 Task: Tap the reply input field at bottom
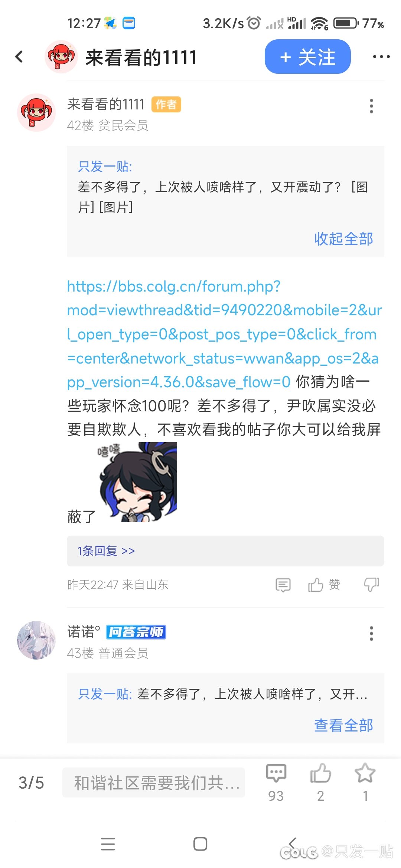pyautogui.click(x=154, y=783)
